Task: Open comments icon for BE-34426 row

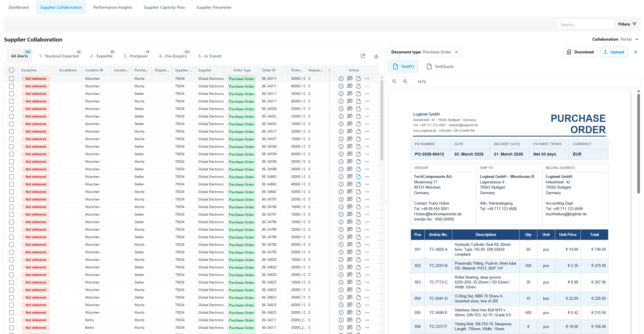Action: 350,109
